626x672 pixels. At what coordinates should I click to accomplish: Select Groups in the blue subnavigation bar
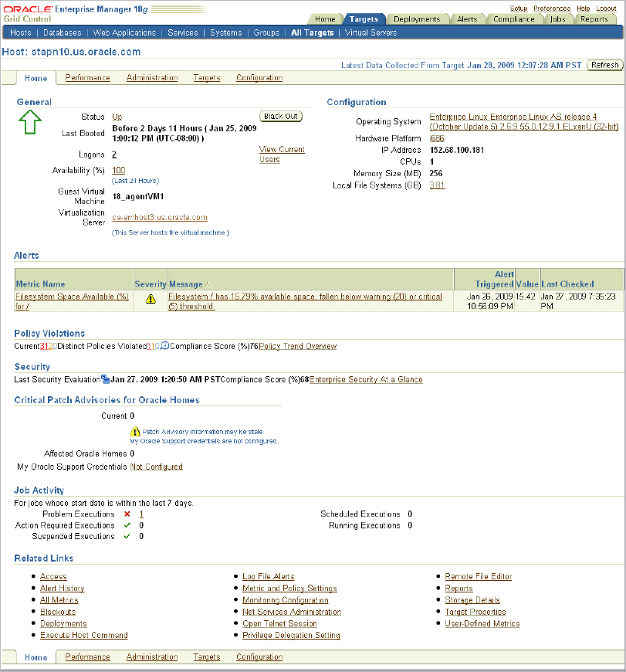(x=266, y=32)
